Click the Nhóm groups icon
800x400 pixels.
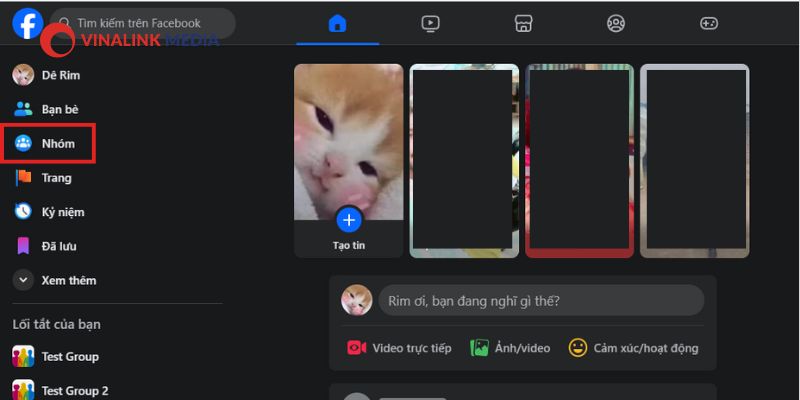point(23,143)
